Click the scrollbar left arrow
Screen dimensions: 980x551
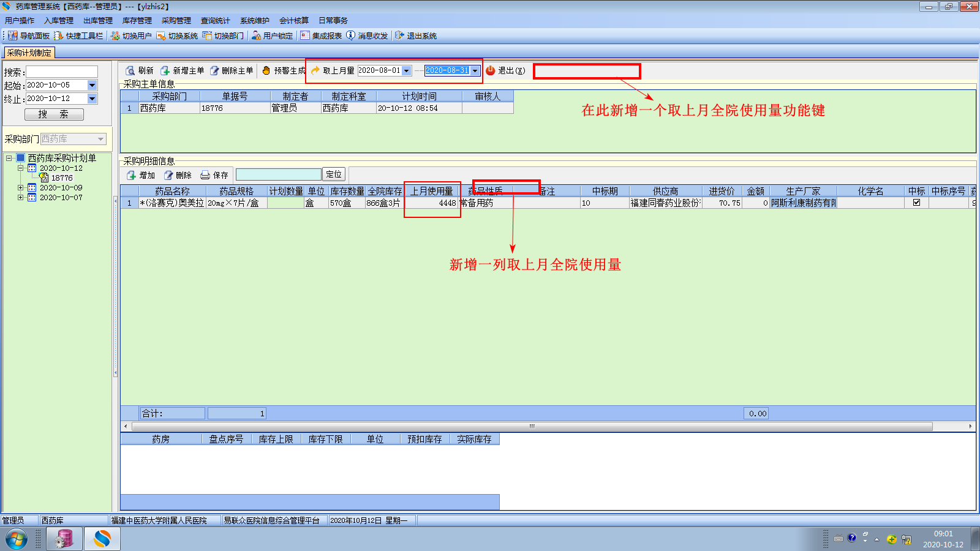[x=126, y=426]
